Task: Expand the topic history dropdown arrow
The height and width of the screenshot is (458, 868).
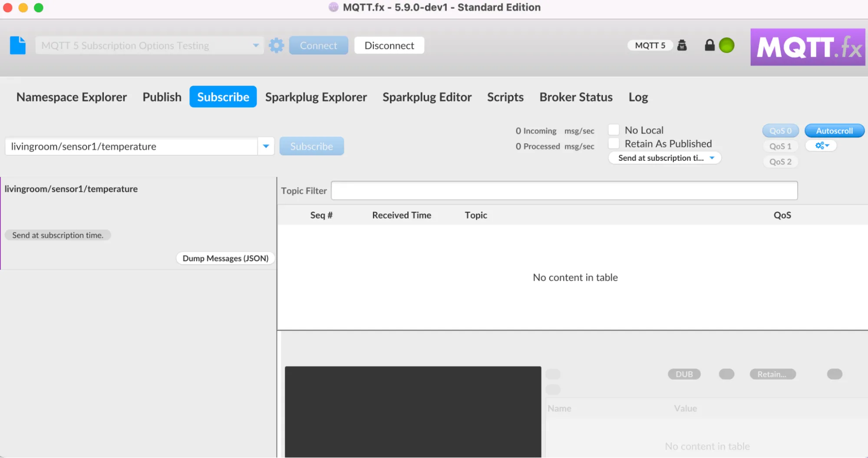Action: click(266, 146)
